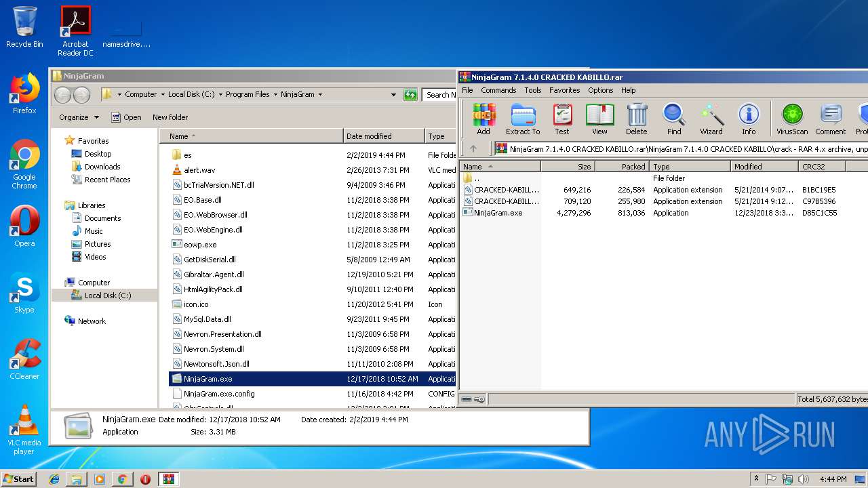This screenshot has height=488, width=868.
Task: Select Local Disk (C:) in navigation pane
Action: [107, 296]
